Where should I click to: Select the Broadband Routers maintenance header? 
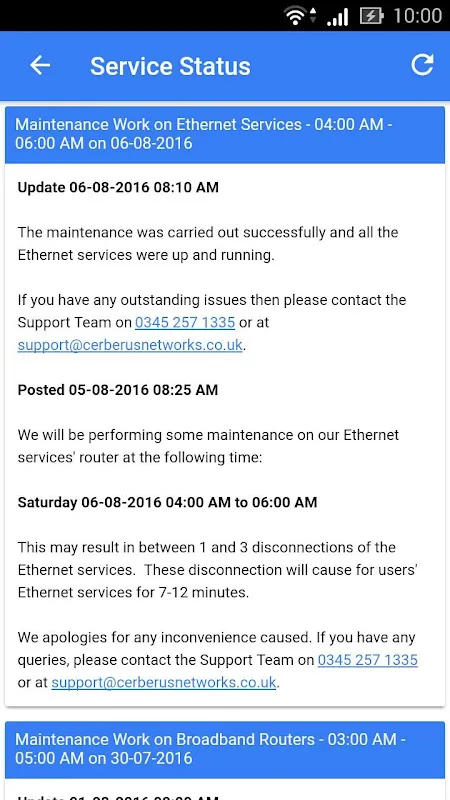[x=225, y=749]
